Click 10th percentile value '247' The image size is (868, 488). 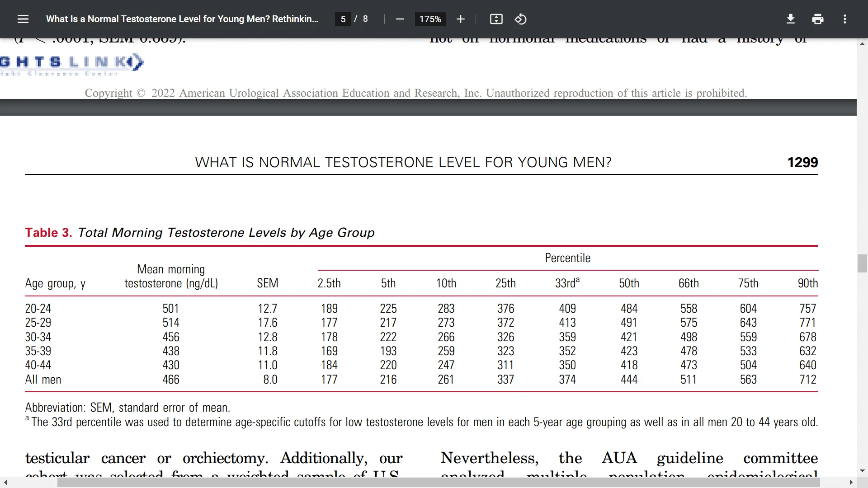coord(446,365)
